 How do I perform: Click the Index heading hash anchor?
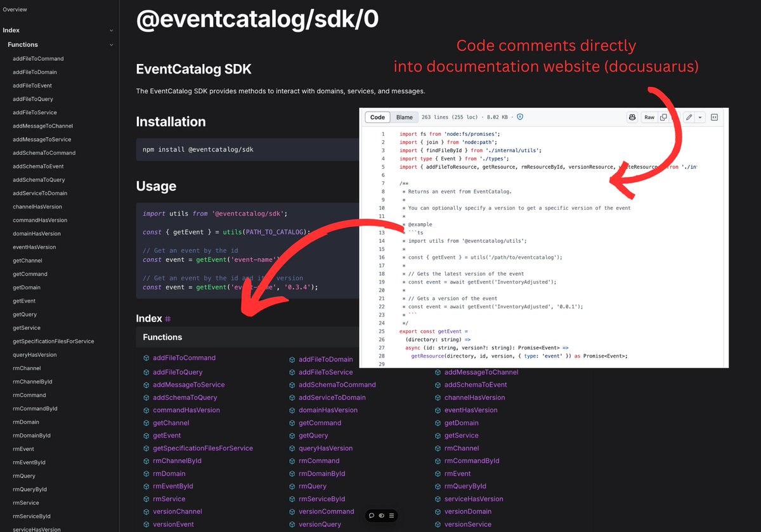(167, 319)
